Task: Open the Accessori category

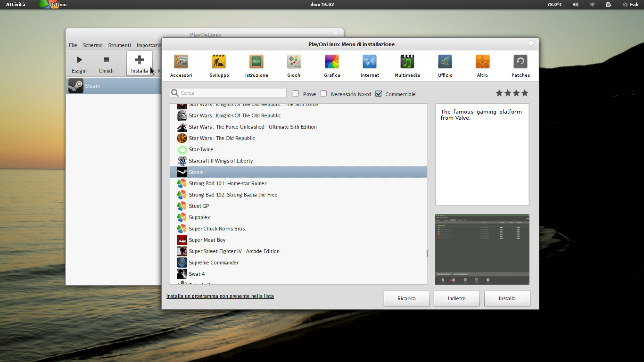Action: click(x=181, y=66)
